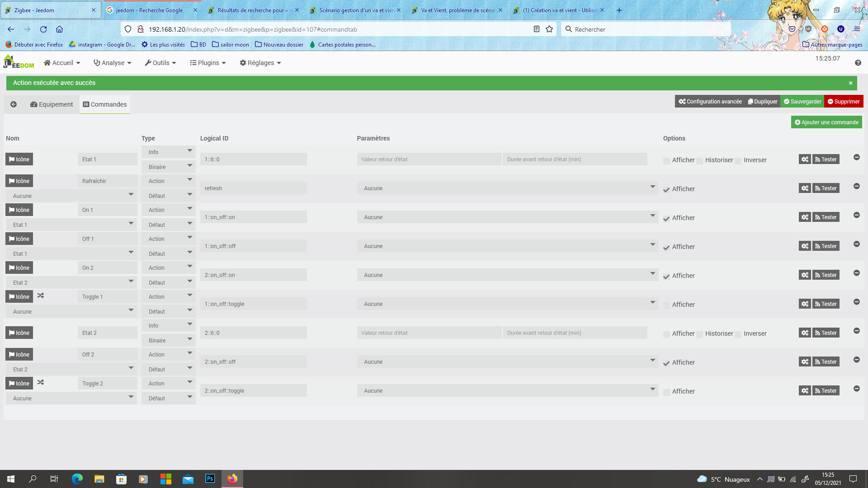Open Etat 1 linked-state dropdown under On 1
This screenshot has width=868, height=488.
click(x=71, y=225)
